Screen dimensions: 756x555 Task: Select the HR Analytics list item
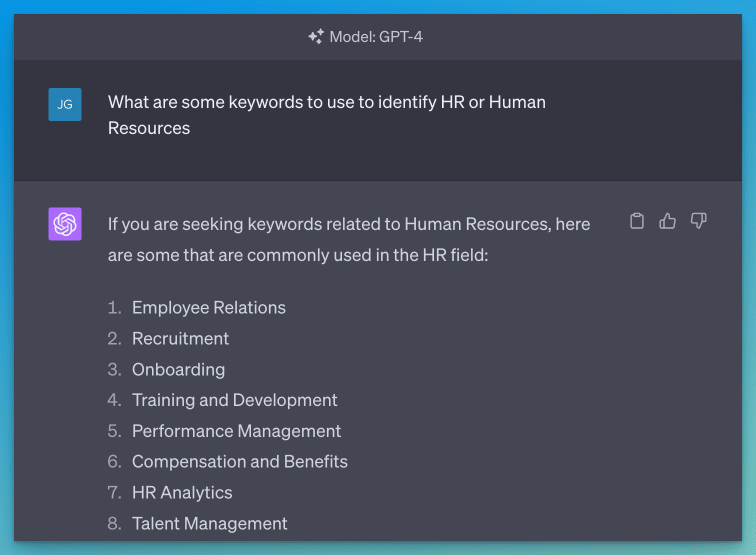(182, 492)
